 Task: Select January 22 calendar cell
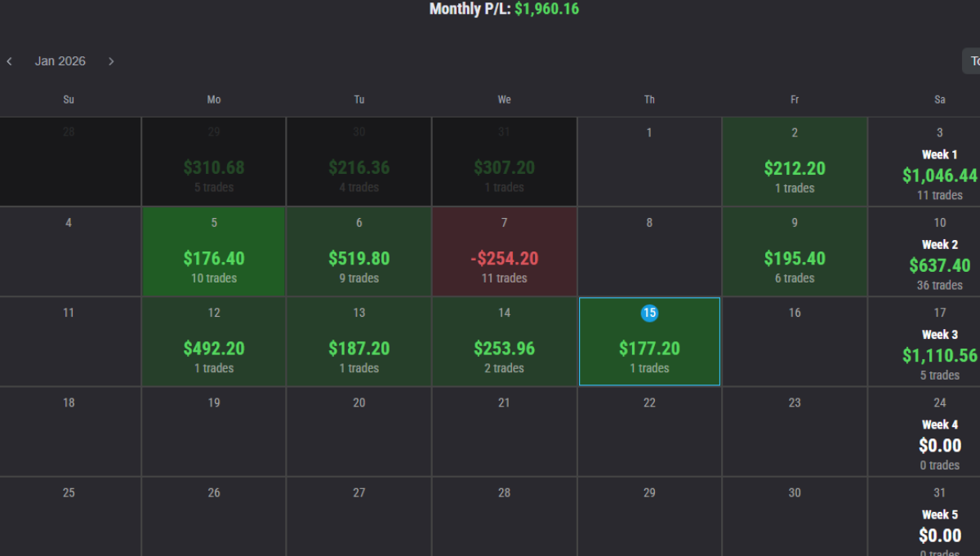(x=649, y=432)
